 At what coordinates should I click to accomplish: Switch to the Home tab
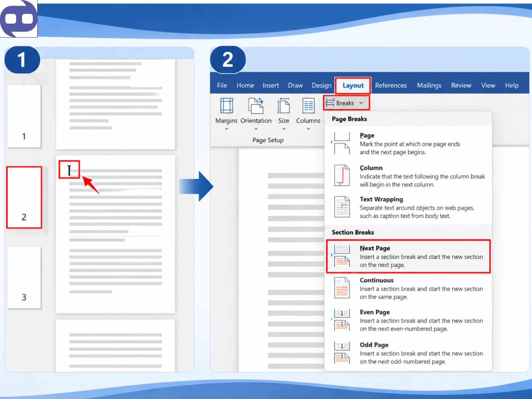[245, 85]
